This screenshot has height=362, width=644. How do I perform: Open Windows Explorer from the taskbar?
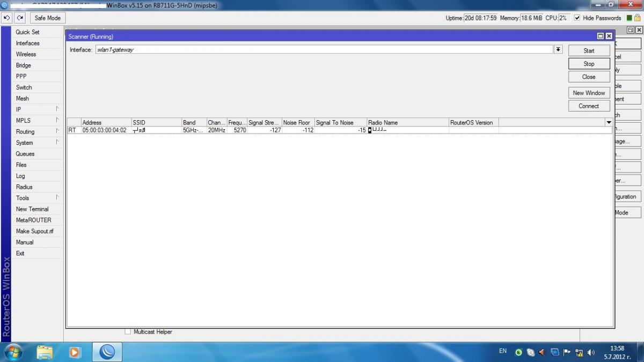(45, 352)
